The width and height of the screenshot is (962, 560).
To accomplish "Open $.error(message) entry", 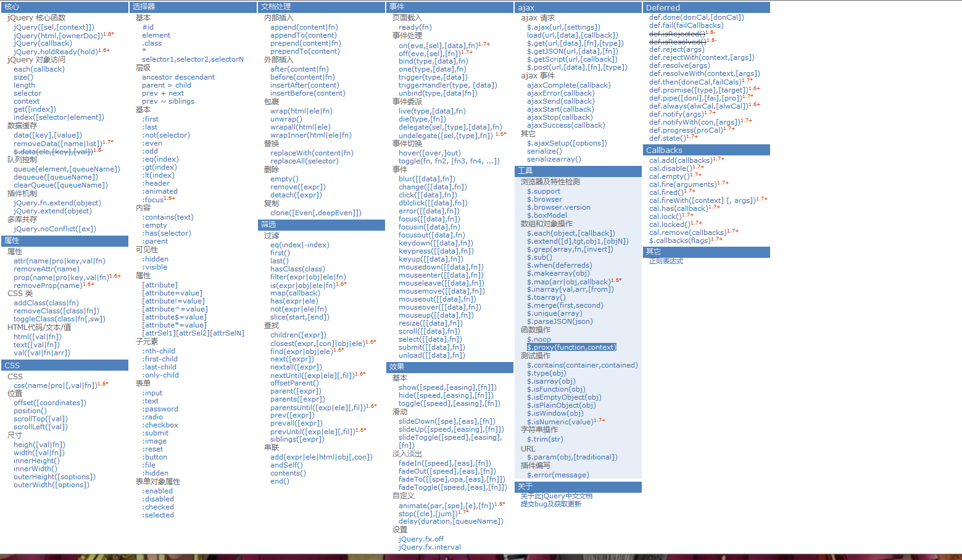I will coord(558,475).
